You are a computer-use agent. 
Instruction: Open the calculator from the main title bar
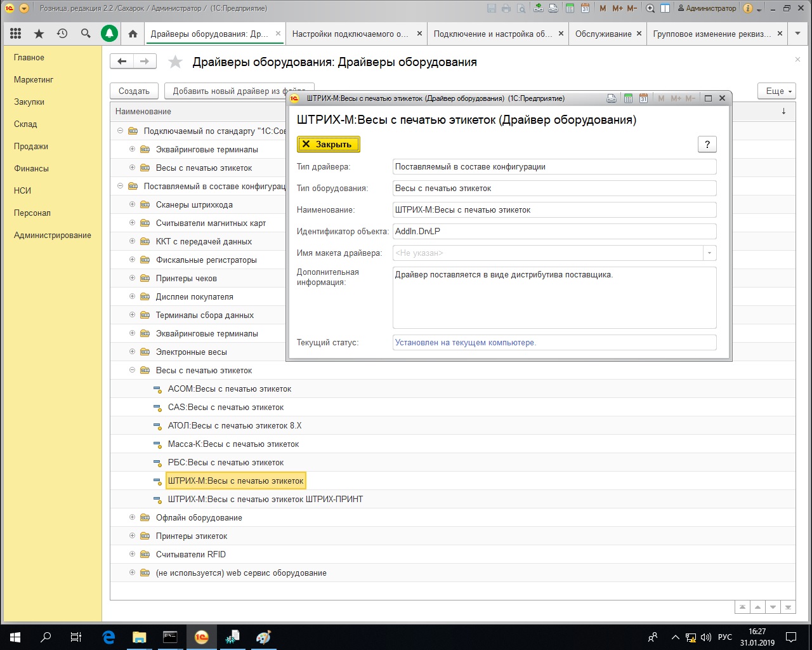[x=570, y=9]
